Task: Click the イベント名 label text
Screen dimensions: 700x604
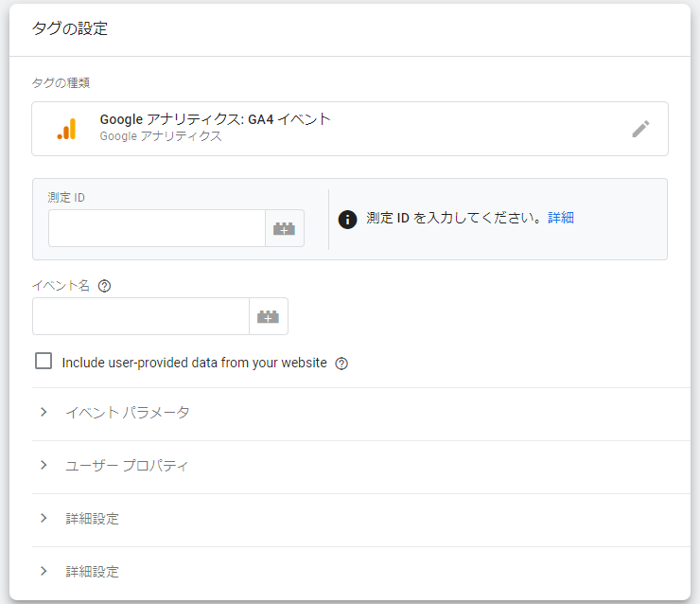Action: point(61,286)
